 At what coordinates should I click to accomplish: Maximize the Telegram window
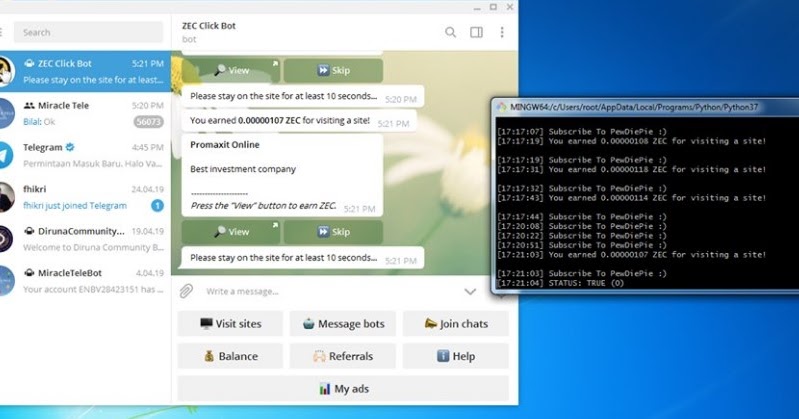click(493, 7)
